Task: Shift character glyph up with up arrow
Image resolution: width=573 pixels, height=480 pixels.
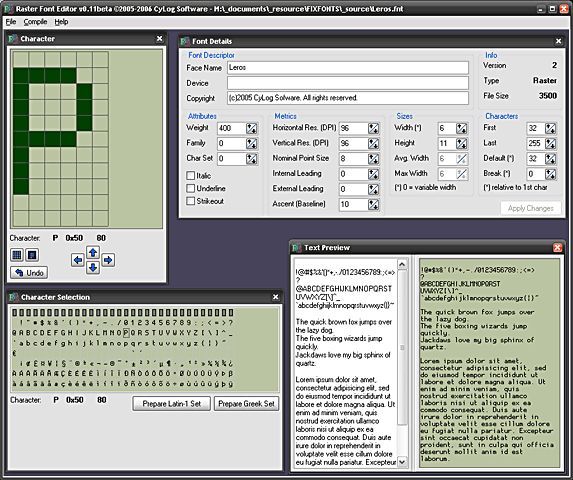Action: (x=93, y=252)
